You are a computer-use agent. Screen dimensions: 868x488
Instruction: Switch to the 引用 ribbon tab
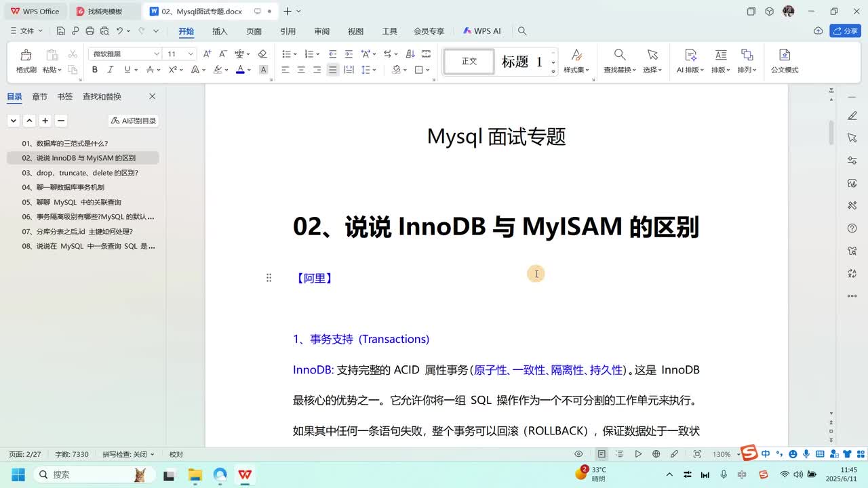tap(288, 31)
